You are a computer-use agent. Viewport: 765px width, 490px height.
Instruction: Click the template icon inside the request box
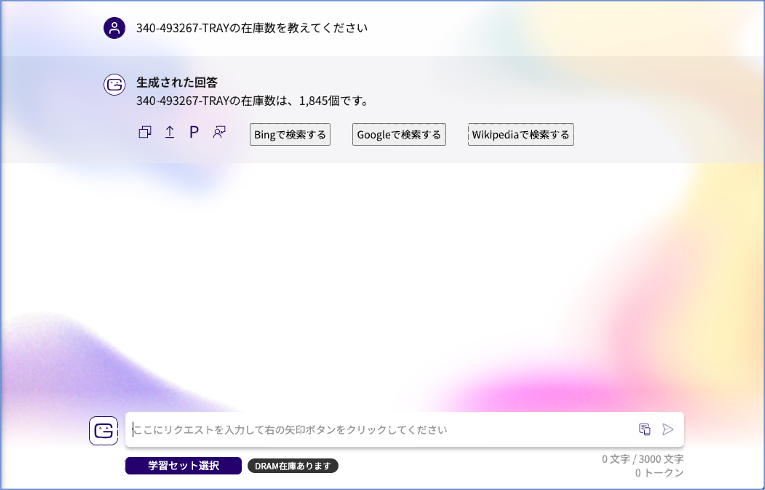pyautogui.click(x=645, y=429)
